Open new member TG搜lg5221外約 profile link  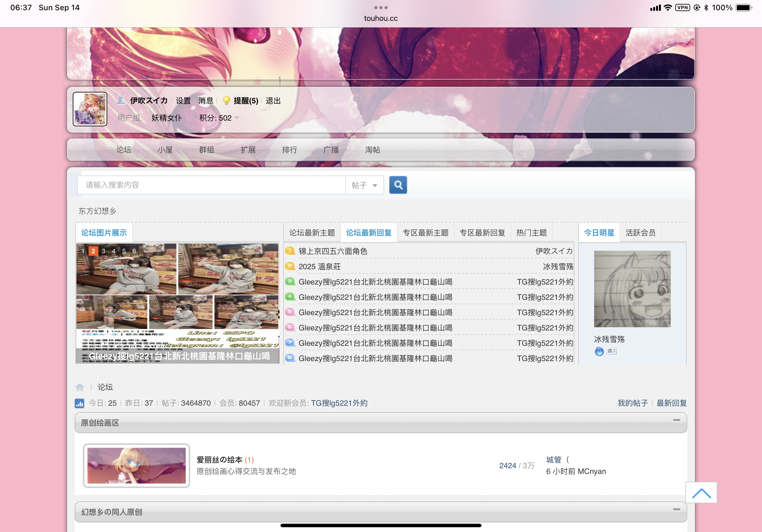click(x=339, y=403)
